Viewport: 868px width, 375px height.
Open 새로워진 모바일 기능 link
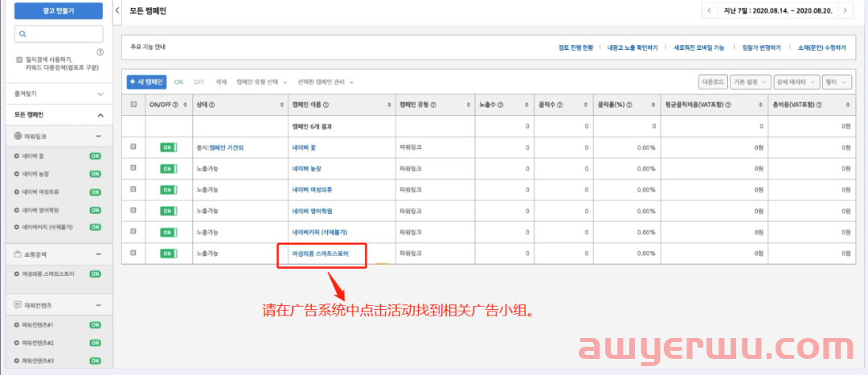[x=698, y=48]
